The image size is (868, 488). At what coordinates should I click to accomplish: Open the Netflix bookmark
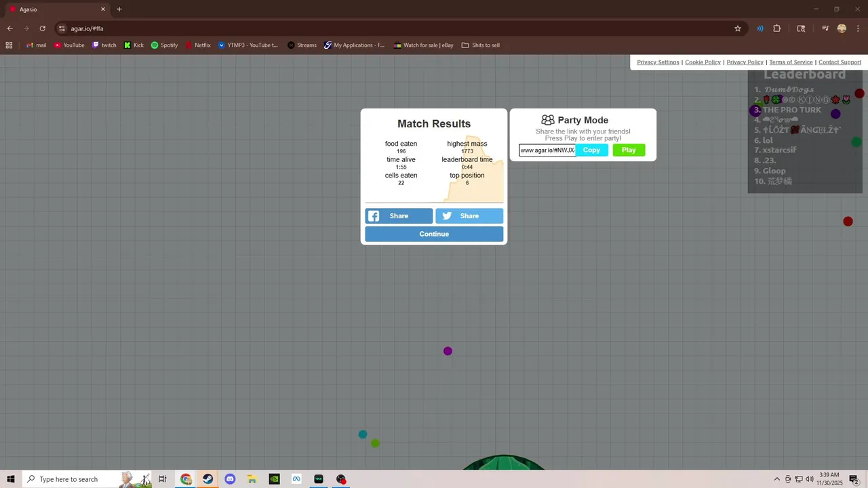tap(198, 45)
